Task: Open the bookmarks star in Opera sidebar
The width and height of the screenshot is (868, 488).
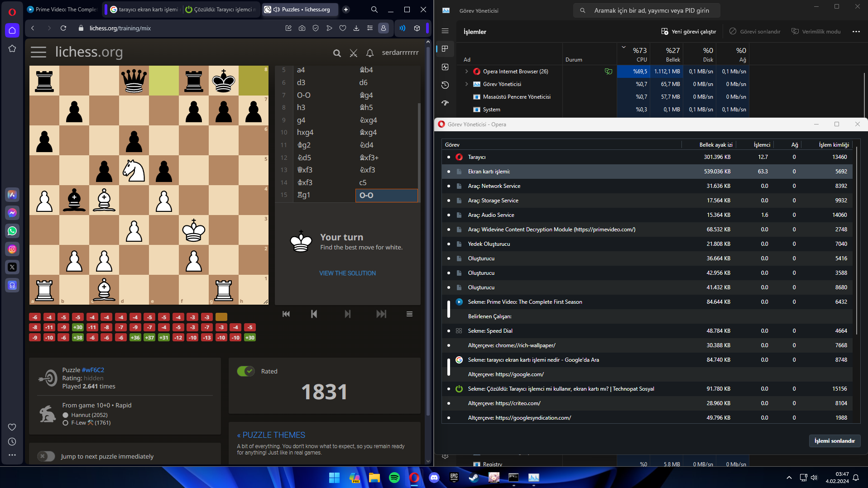Action: tap(12, 48)
